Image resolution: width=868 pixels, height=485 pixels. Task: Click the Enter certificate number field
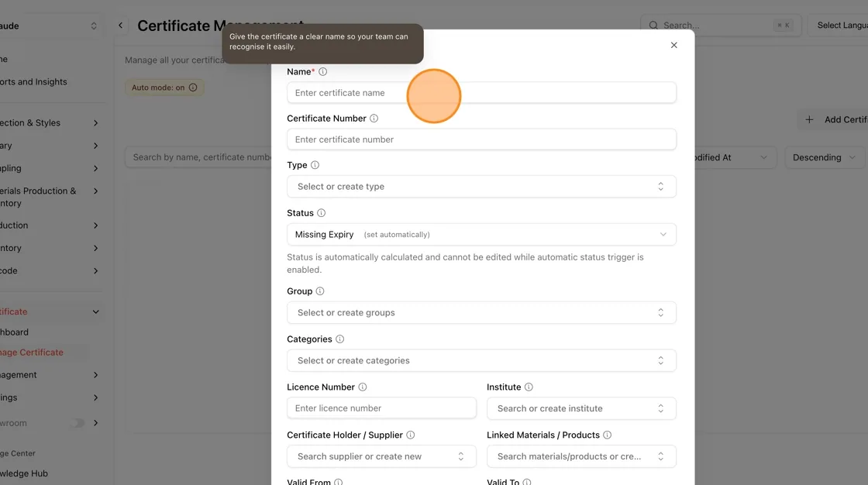[x=481, y=139]
